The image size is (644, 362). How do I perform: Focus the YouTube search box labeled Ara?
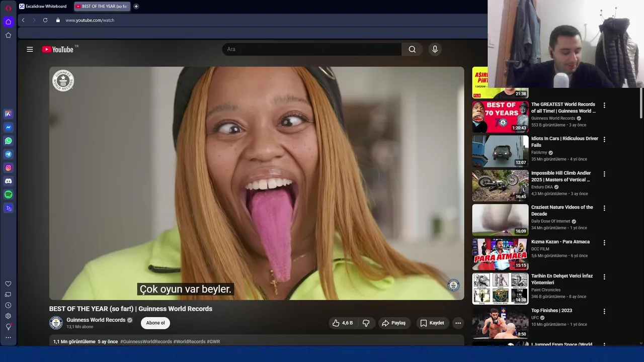click(312, 49)
